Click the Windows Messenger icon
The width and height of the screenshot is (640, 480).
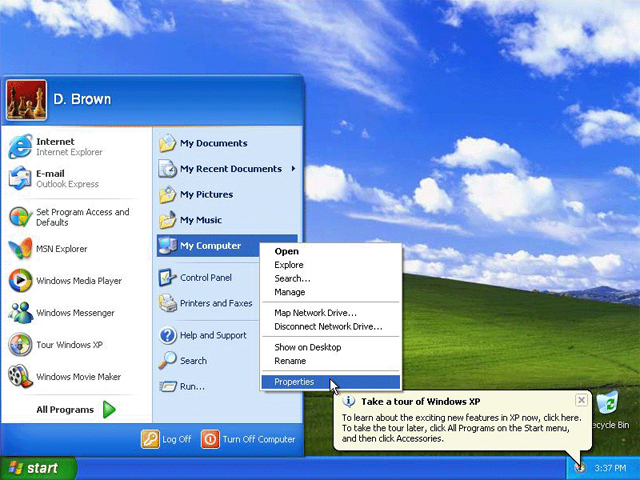pyautogui.click(x=20, y=313)
